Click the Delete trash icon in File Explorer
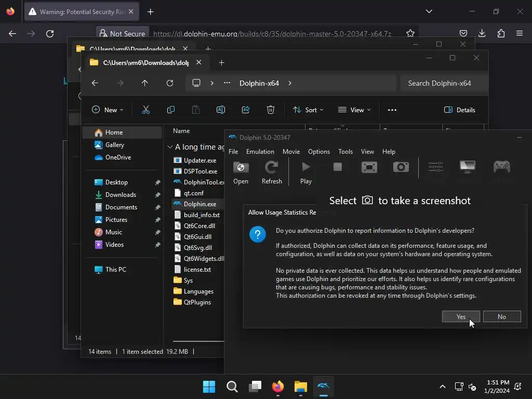 tap(270, 110)
